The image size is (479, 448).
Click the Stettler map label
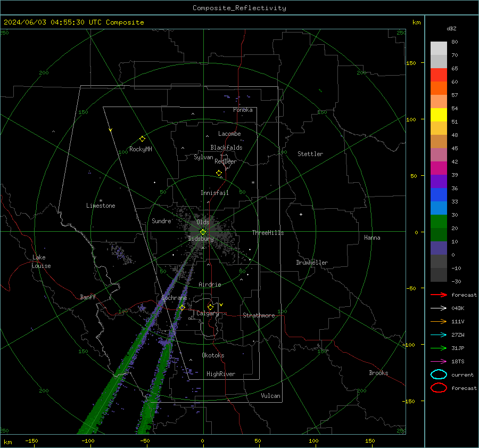tap(310, 154)
